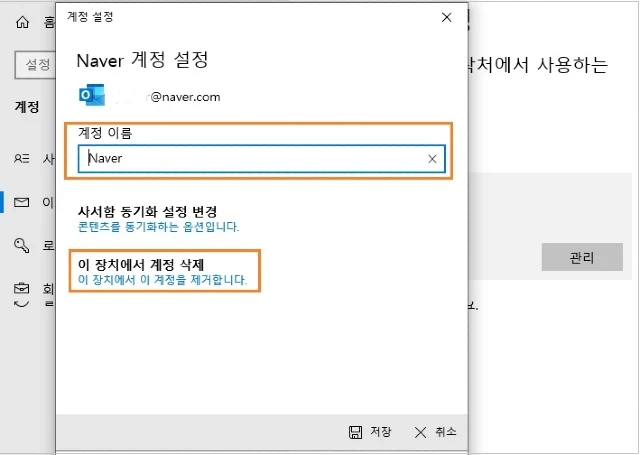Click the 계정 heading in Settings sidebar
The width and height of the screenshot is (640, 455).
point(27,107)
